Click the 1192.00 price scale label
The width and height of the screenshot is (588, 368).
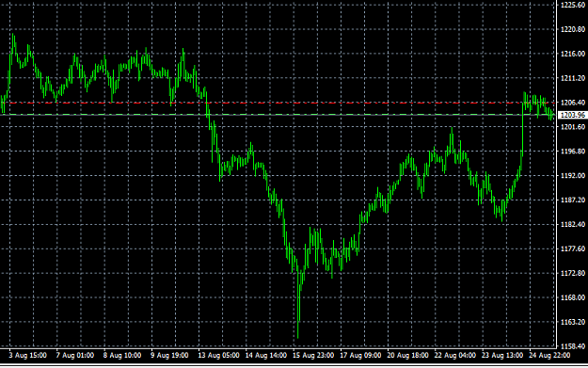tap(573, 176)
